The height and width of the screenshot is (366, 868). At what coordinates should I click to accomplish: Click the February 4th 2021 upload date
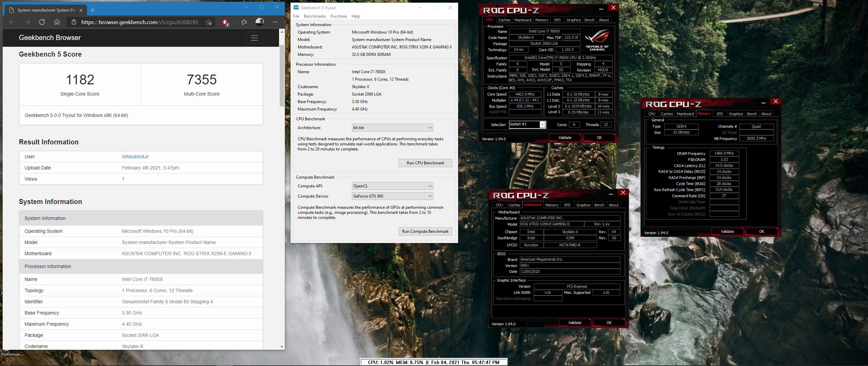150,168
